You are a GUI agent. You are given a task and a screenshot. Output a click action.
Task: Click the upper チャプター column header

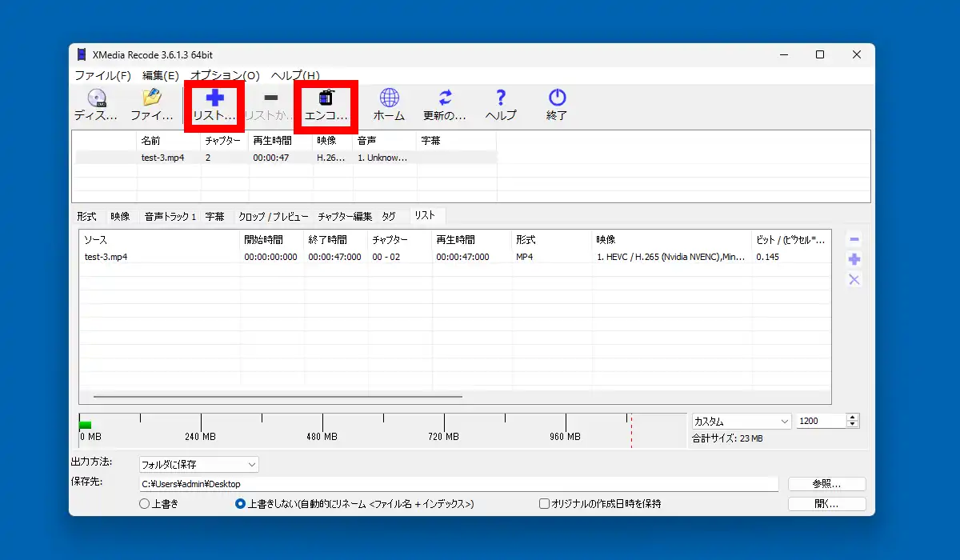[x=225, y=140]
